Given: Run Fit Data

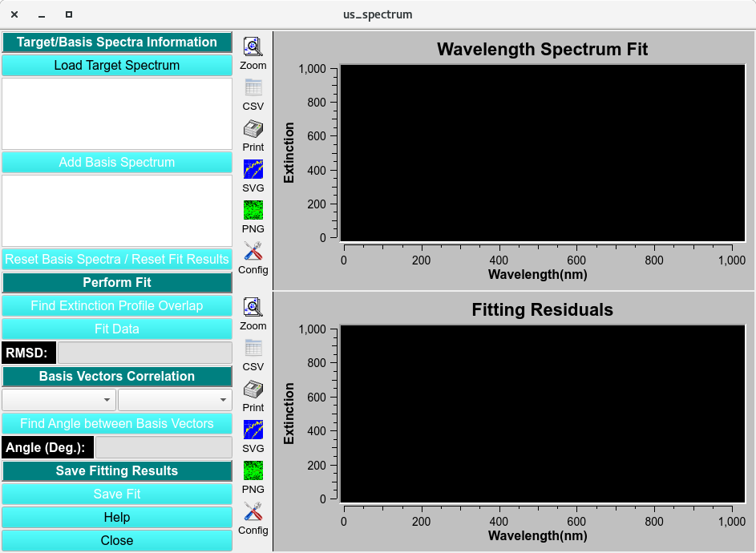Looking at the screenshot, I should [x=117, y=329].
